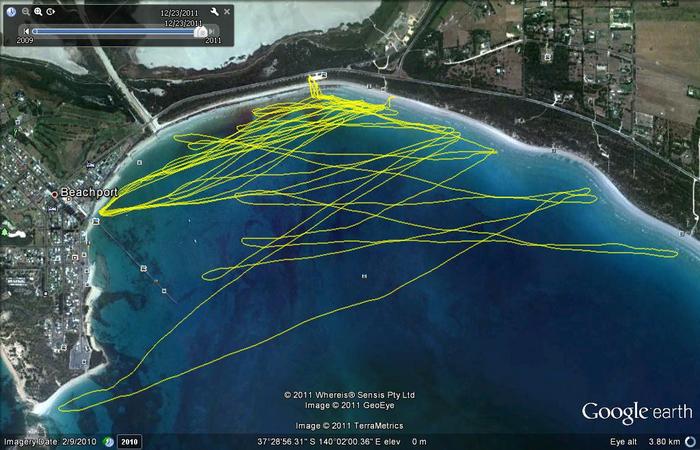Zoom in the time slider range
The image size is (700, 450).
tap(38, 12)
